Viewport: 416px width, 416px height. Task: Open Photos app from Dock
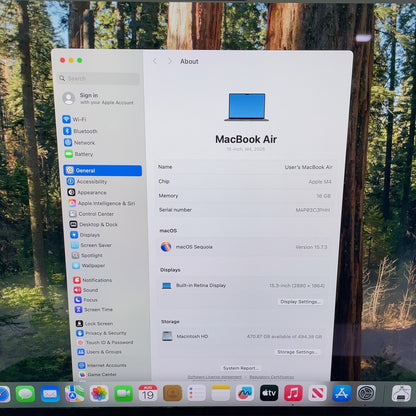[99, 394]
